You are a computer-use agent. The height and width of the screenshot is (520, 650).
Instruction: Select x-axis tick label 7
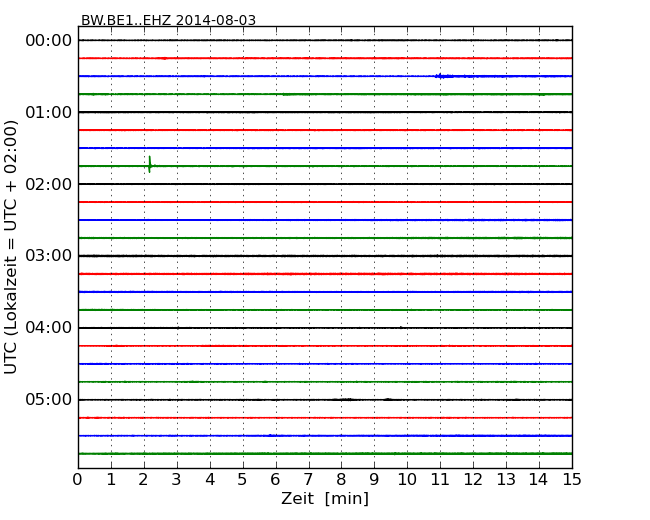pos(308,480)
